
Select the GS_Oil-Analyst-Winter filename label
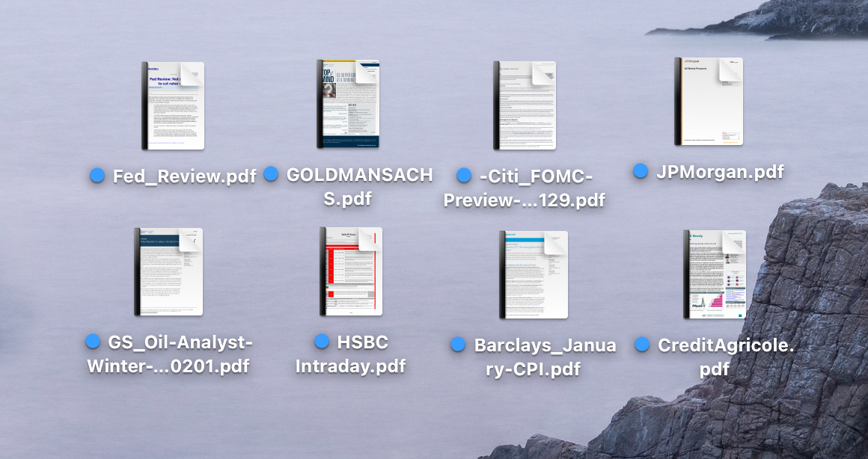[x=178, y=354]
